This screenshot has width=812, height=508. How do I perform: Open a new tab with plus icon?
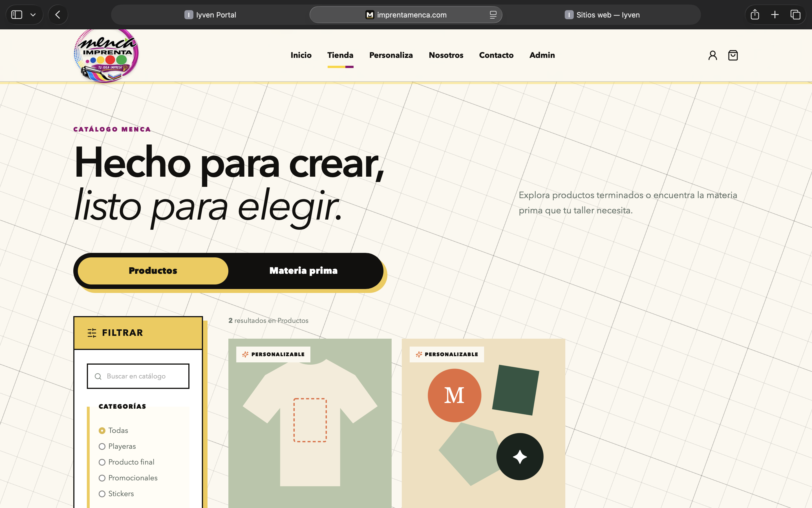[775, 15]
